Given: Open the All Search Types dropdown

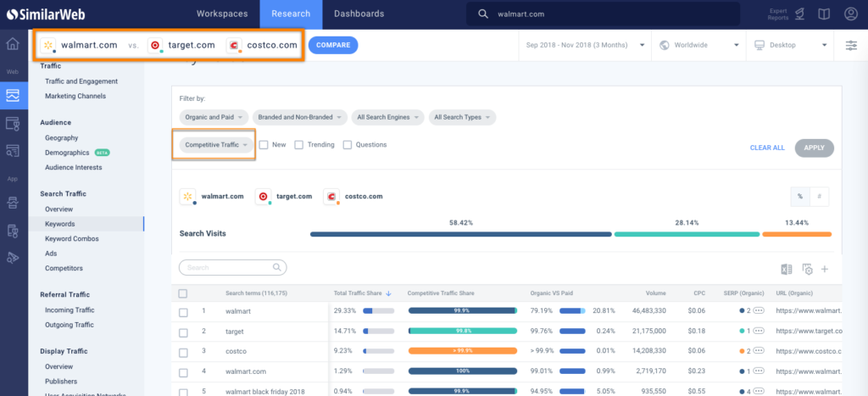Looking at the screenshot, I should pos(462,117).
